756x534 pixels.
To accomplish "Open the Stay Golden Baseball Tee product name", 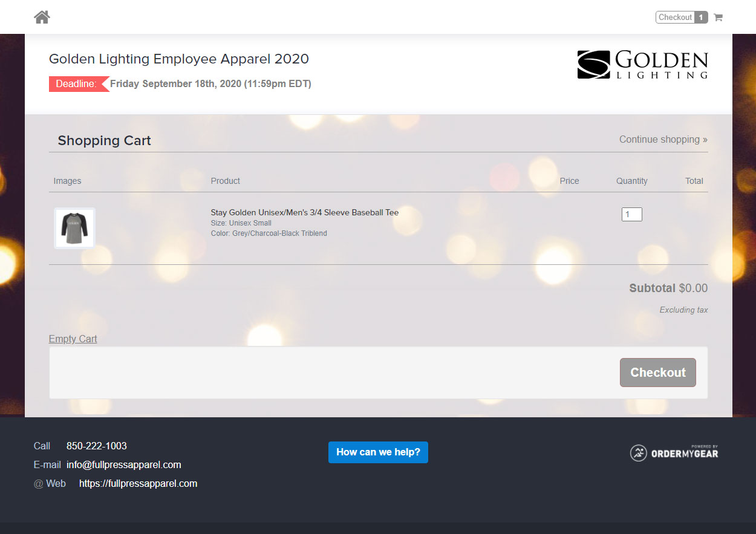I will (x=304, y=212).
